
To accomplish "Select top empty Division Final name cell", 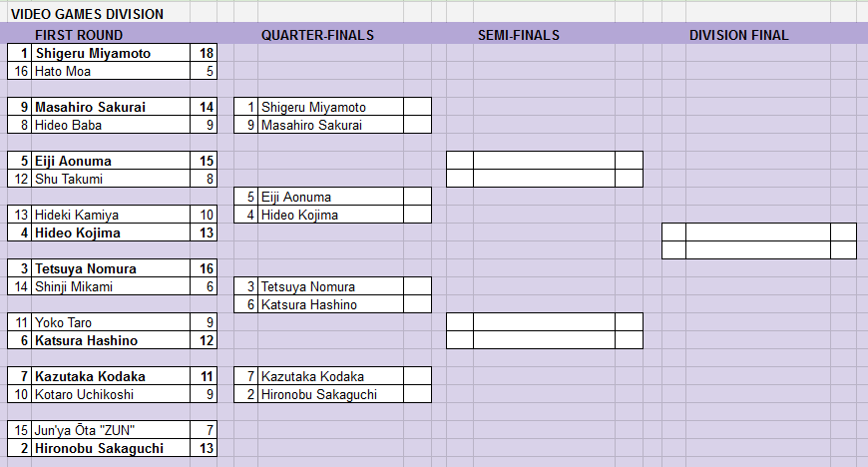I will click(x=758, y=233).
